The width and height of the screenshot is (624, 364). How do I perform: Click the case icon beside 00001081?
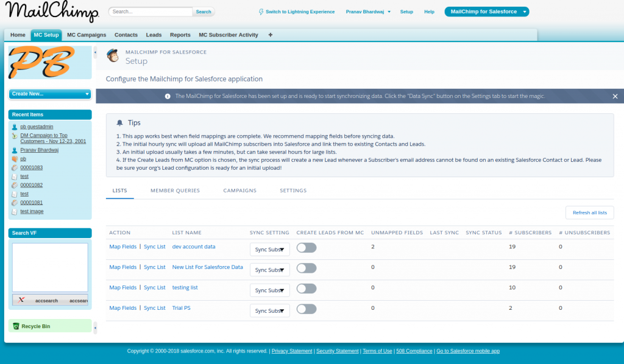coord(15,203)
